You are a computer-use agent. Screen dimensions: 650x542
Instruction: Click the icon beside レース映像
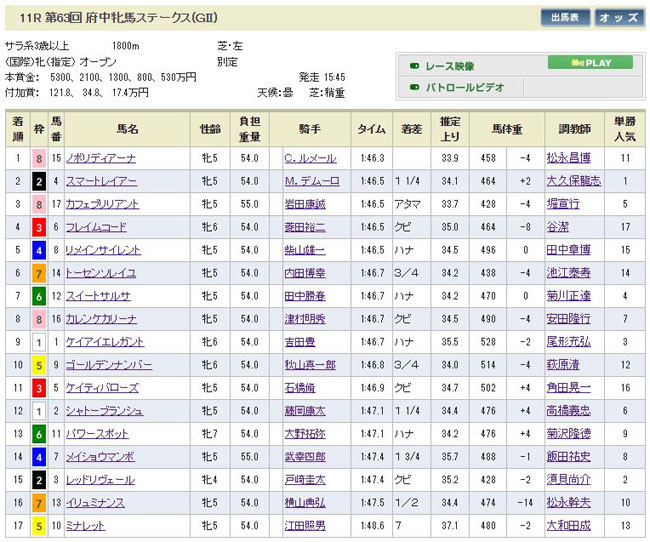[413, 65]
